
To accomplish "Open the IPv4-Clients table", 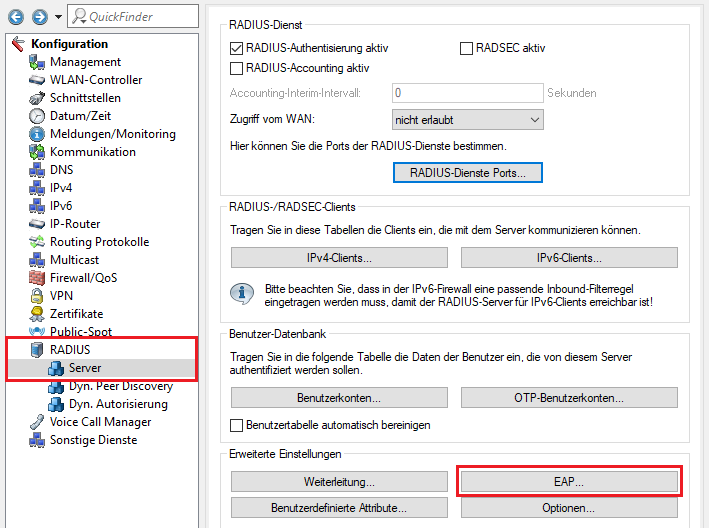I will [339, 258].
